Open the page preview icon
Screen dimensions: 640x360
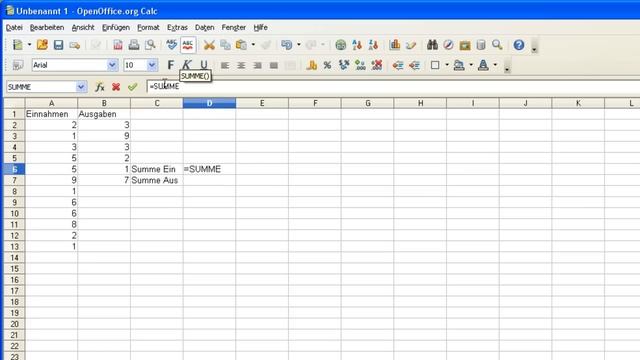(x=150, y=45)
